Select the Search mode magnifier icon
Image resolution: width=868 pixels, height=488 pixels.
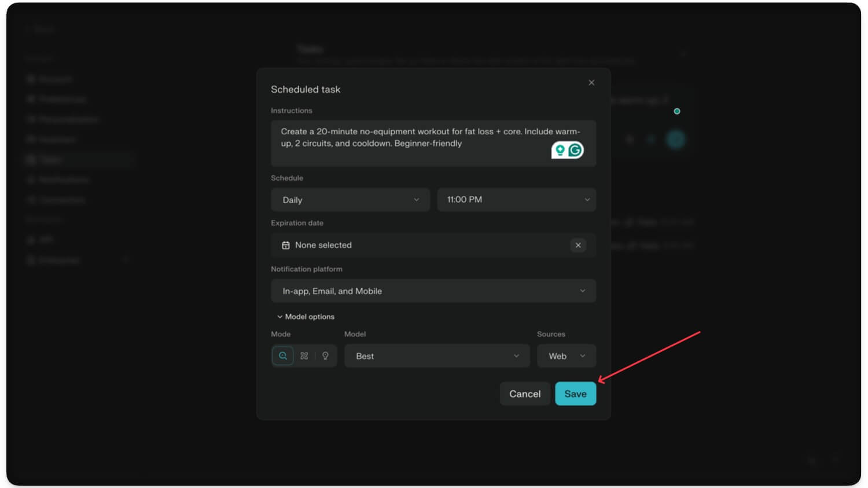(x=283, y=355)
